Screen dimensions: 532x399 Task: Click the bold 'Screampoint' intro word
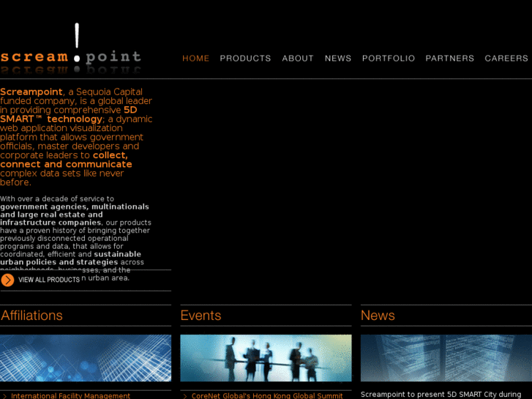[31, 92]
